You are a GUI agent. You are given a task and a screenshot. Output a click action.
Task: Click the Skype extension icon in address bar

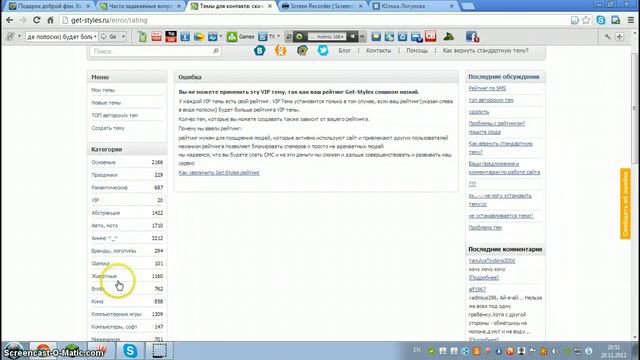[601, 20]
